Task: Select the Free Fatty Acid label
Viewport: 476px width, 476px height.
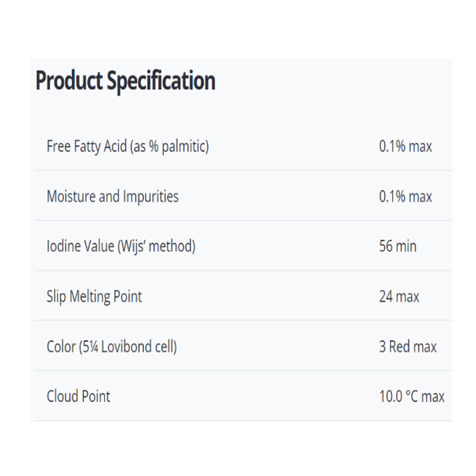Action: tap(127, 146)
